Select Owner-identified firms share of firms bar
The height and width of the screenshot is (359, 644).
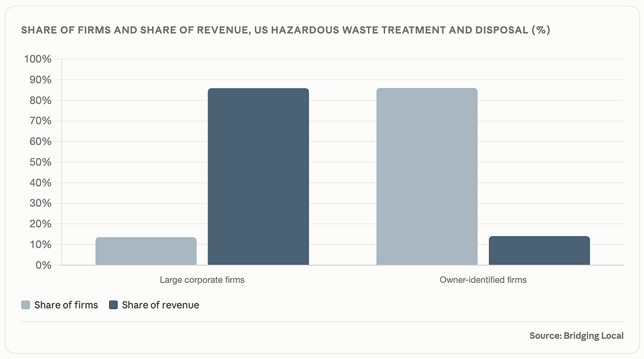pyautogui.click(x=427, y=177)
